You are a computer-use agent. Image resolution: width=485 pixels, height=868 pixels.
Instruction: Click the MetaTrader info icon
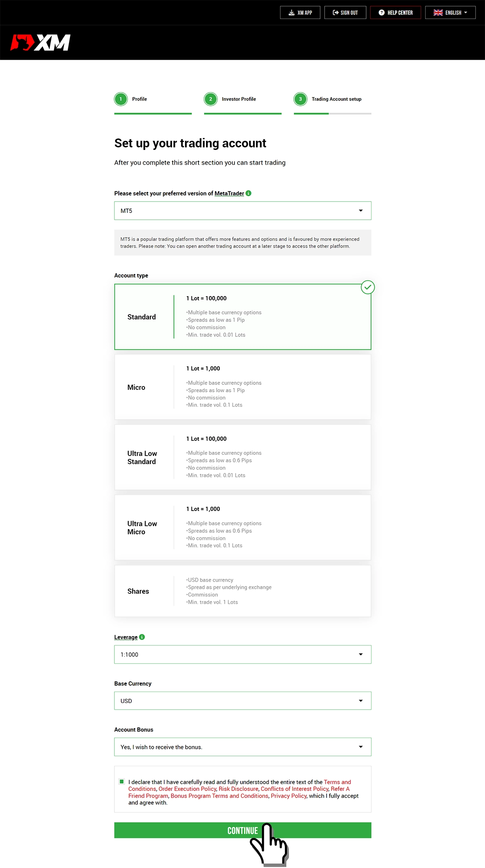(x=249, y=193)
